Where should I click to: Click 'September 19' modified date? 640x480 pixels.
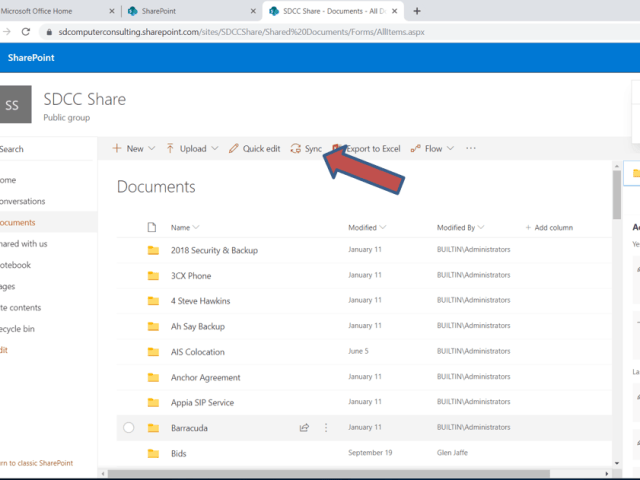click(x=370, y=453)
